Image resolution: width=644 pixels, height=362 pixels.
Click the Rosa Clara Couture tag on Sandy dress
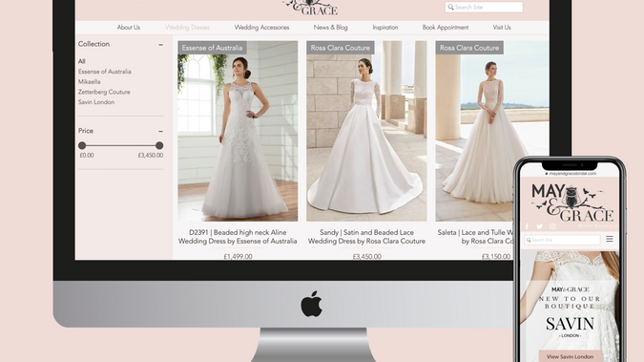340,48
